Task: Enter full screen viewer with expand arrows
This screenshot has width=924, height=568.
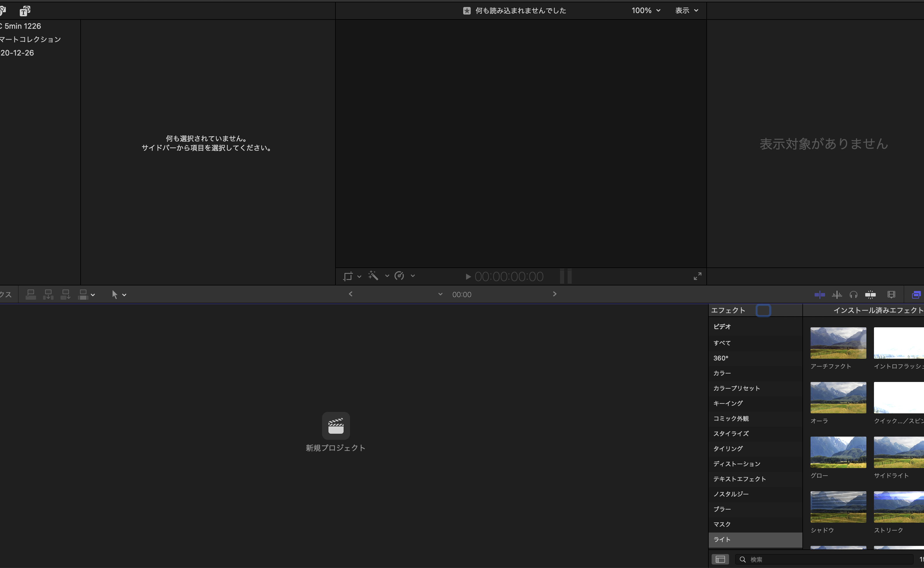Action: [697, 276]
